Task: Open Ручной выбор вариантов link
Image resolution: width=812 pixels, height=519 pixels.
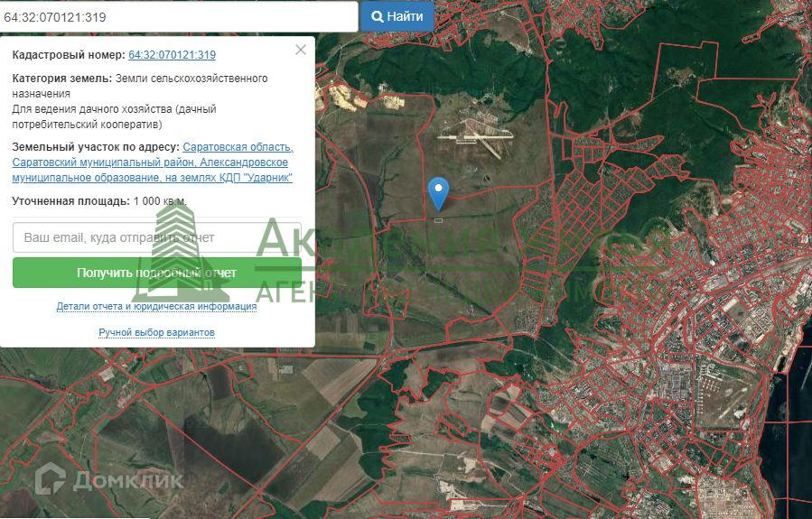Action: [156, 332]
